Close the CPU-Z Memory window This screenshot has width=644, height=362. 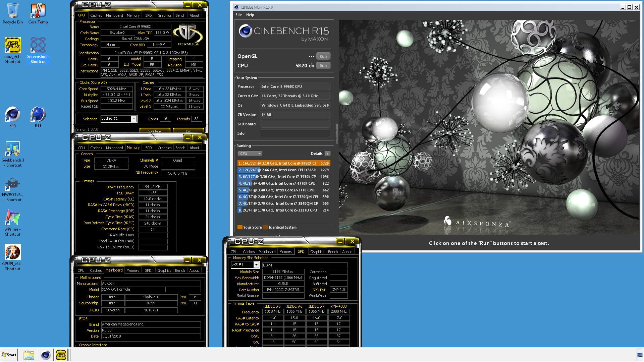[200, 137]
